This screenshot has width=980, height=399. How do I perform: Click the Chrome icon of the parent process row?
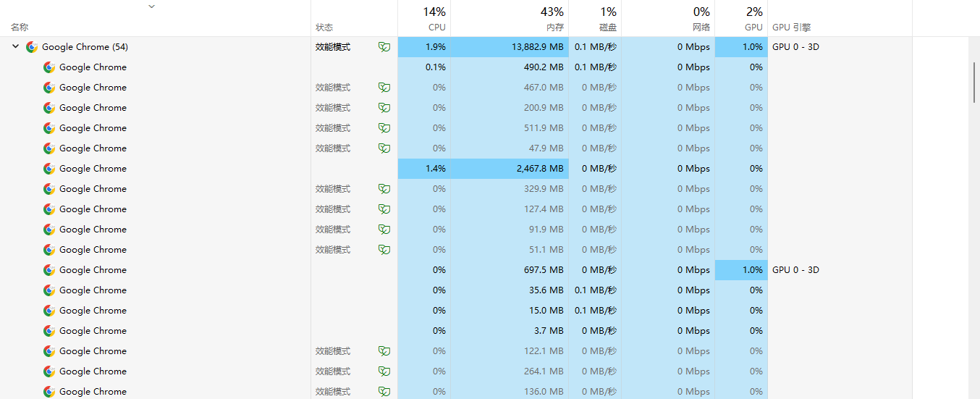[32, 46]
